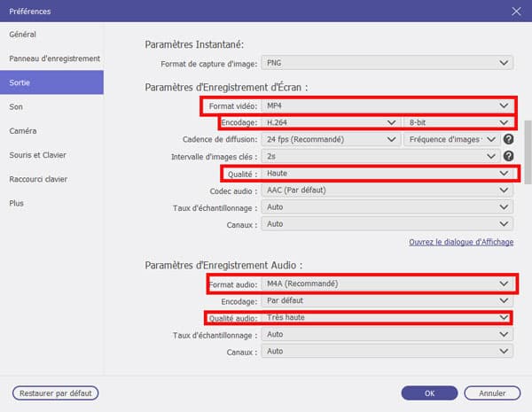This screenshot has height=412, width=532.
Task: Open the 8-bit depth dropdown
Action: 458,122
